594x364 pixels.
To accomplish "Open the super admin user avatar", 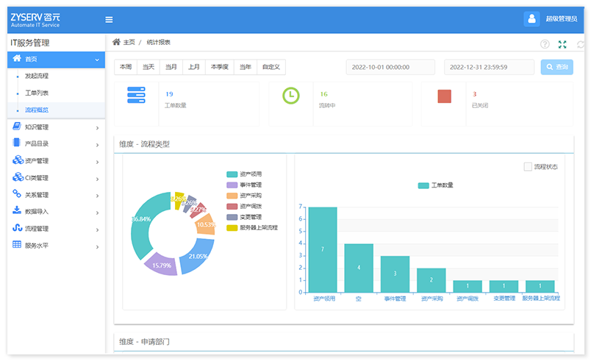I will click(x=532, y=18).
